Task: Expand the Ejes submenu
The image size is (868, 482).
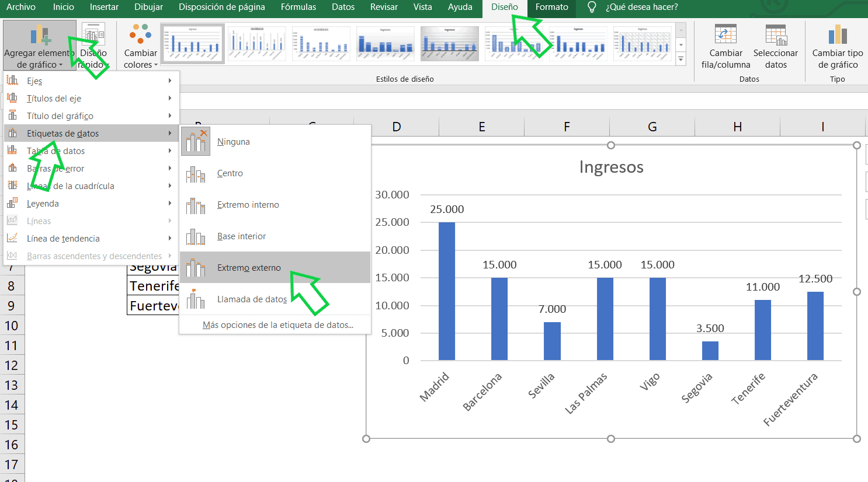Action: pyautogui.click(x=91, y=81)
